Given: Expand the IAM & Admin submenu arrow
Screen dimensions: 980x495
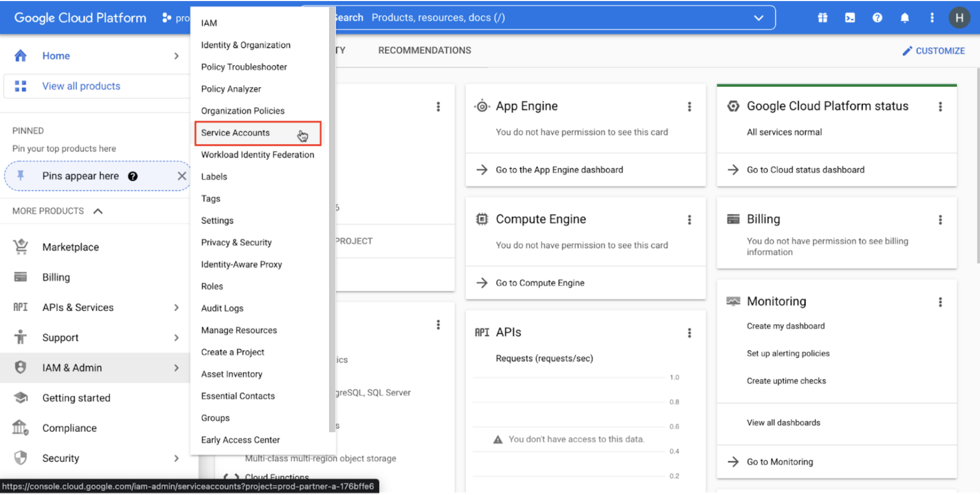Looking at the screenshot, I should pos(176,368).
